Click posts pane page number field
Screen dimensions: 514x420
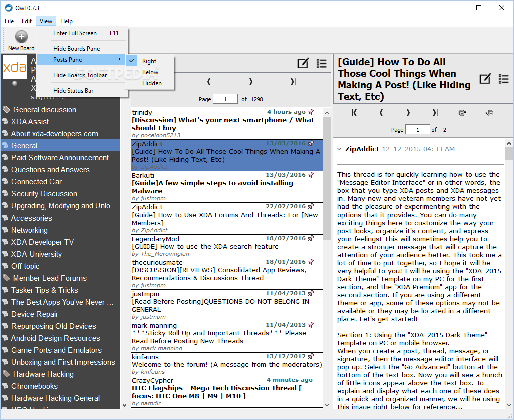coord(418,130)
